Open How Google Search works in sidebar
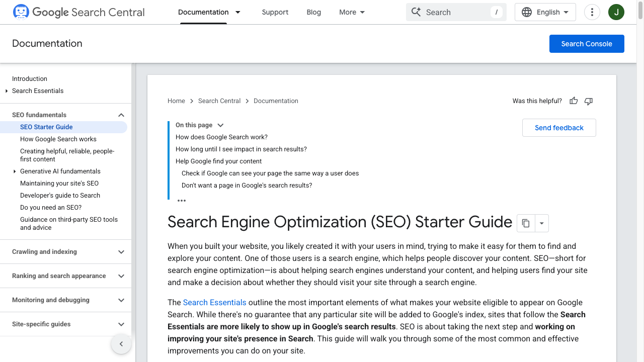This screenshot has height=362, width=644. tap(58, 139)
